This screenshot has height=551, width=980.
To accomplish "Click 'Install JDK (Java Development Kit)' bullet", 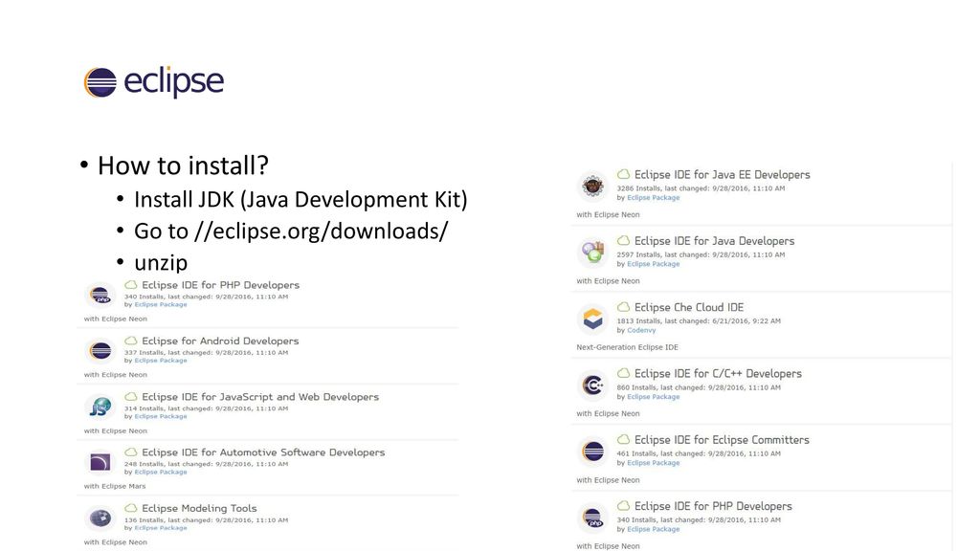I will point(301,200).
